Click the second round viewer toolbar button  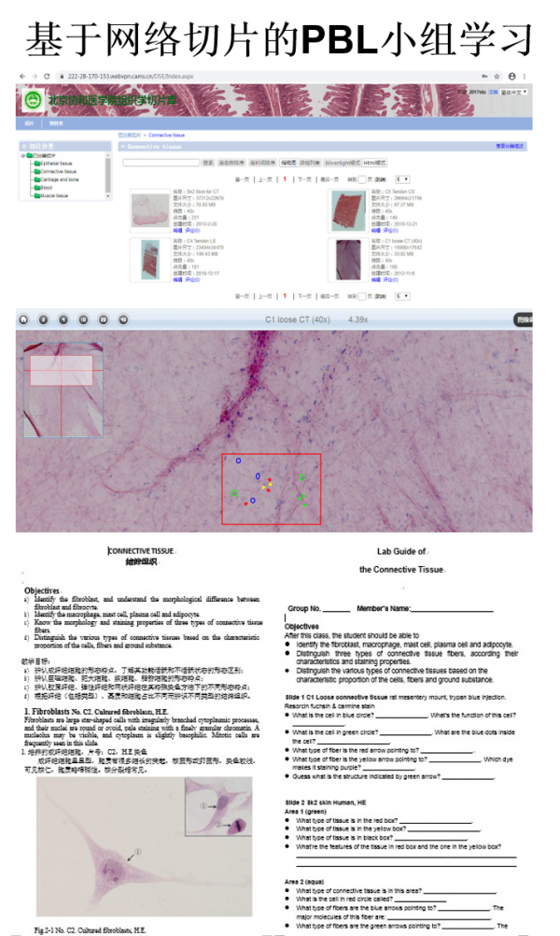click(43, 319)
